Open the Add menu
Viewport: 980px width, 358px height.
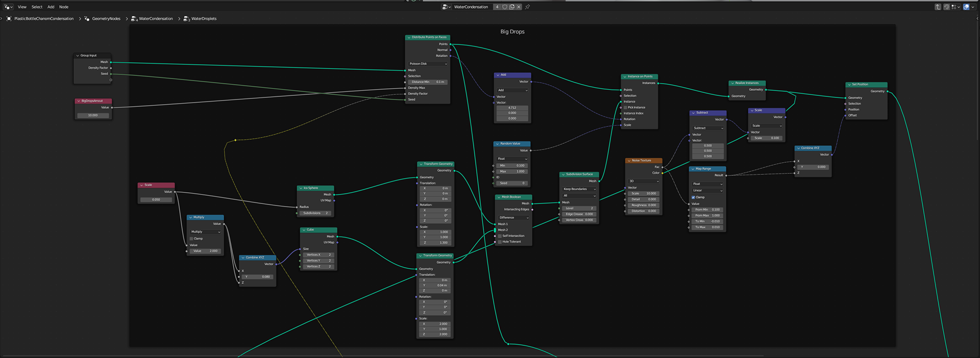click(51, 7)
